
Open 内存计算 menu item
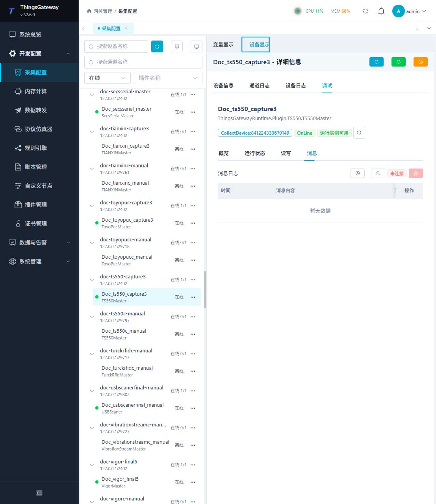(x=39, y=91)
